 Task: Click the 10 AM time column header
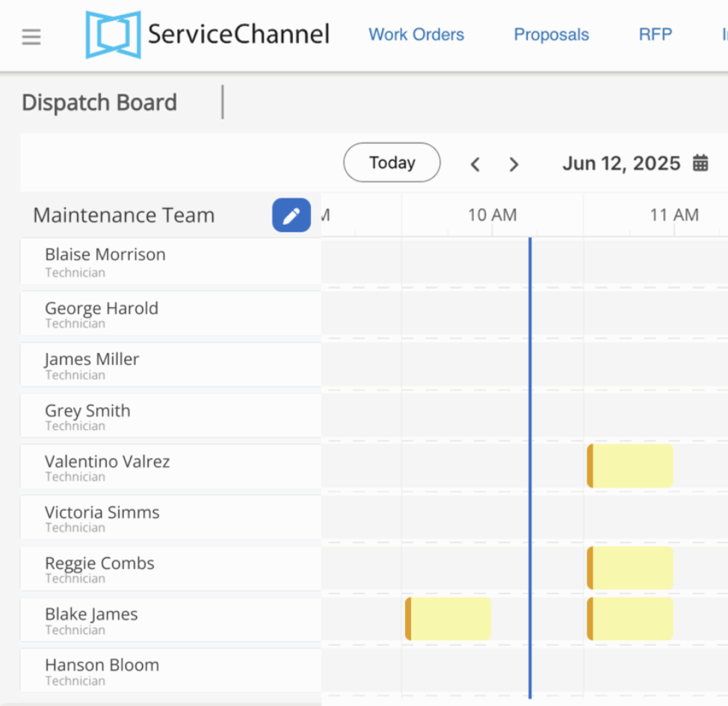coord(492,215)
